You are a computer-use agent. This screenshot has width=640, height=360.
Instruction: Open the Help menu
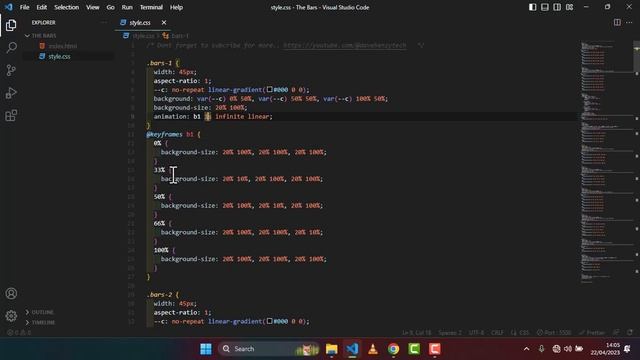176,7
